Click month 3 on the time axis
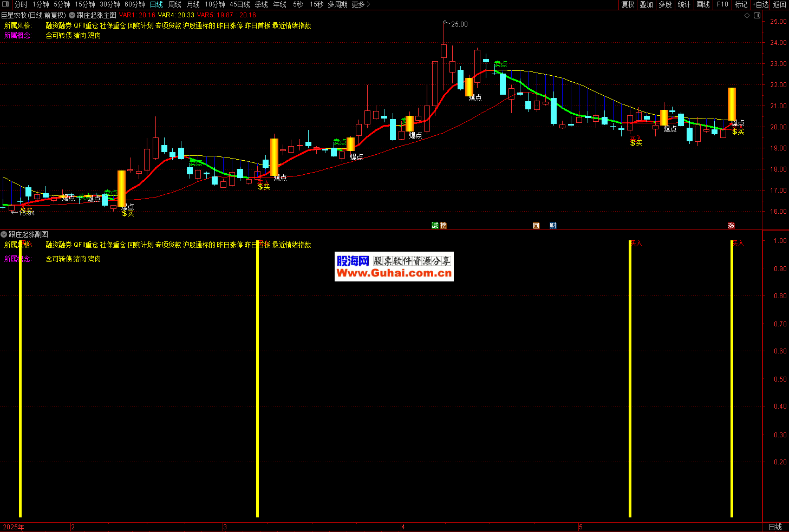Screen dimensions: 789x532 click(x=225, y=527)
